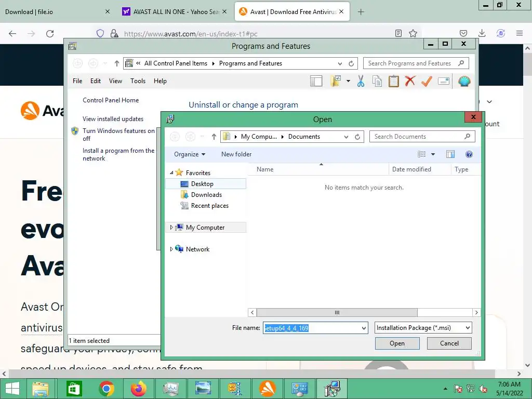Image resolution: width=532 pixels, height=399 pixels.
Task: Click the Search Documents field
Action: point(422,137)
